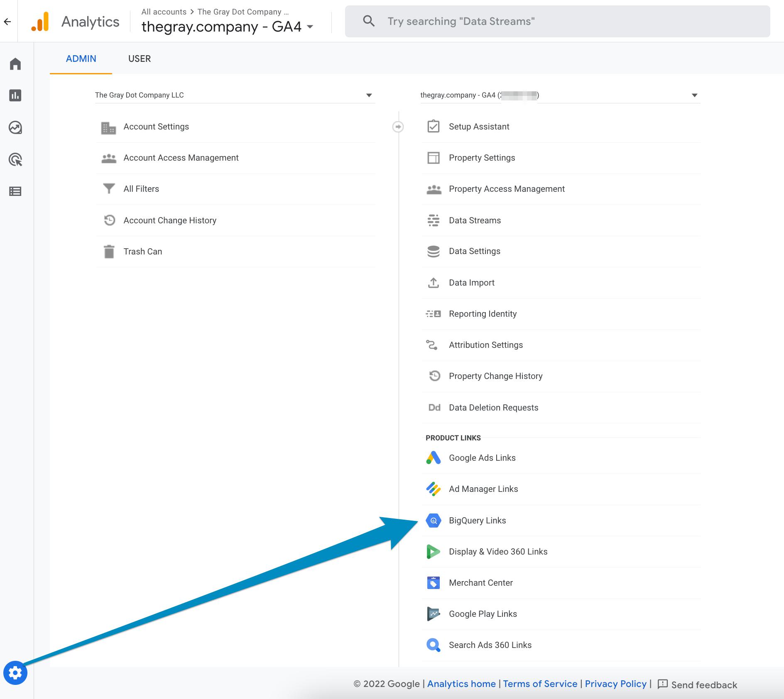This screenshot has width=784, height=699.
Task: Switch to the USER tab
Action: pos(140,59)
